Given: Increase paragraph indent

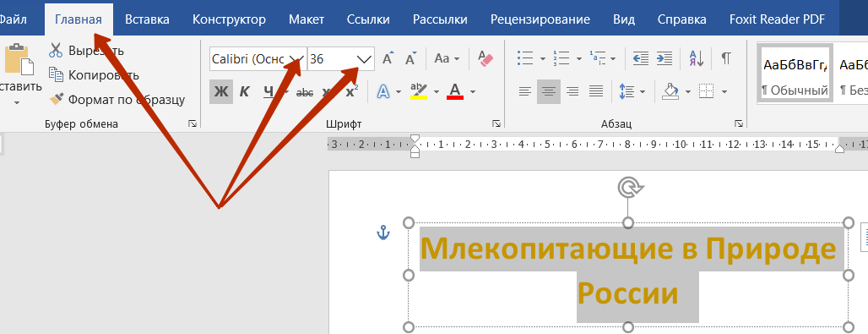Looking at the screenshot, I should 665,58.
